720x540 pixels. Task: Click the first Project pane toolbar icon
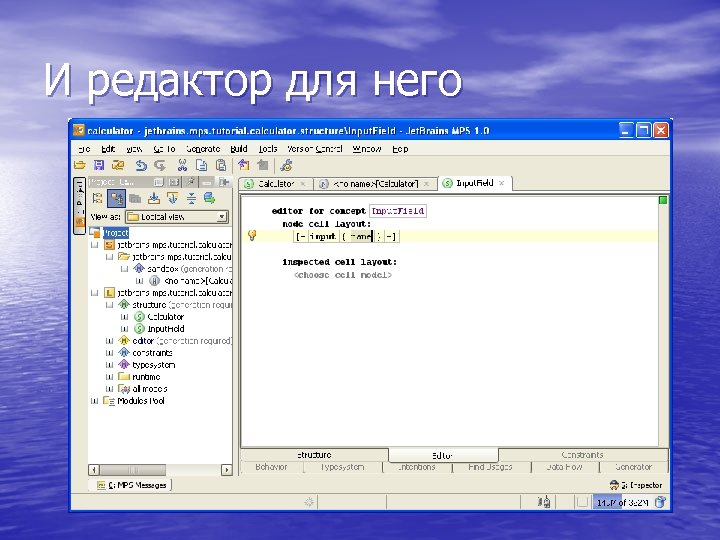[x=97, y=198]
